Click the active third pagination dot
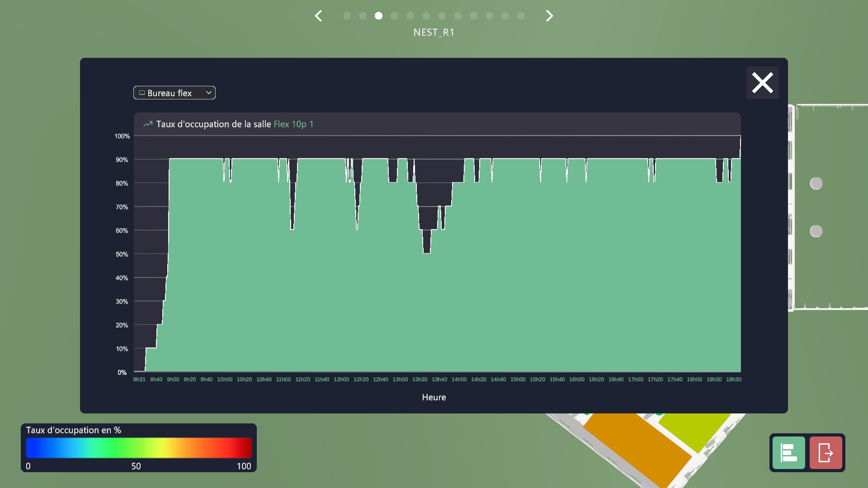The image size is (868, 488). (378, 16)
